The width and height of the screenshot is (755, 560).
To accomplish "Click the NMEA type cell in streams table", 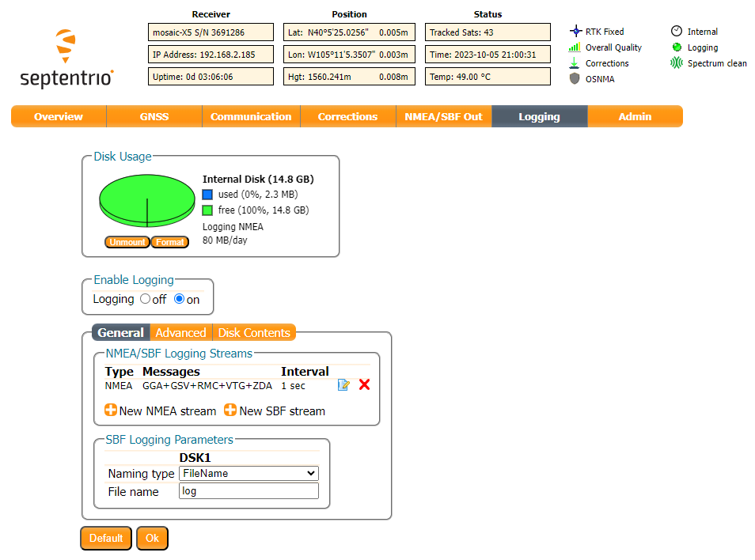I will (x=119, y=386).
